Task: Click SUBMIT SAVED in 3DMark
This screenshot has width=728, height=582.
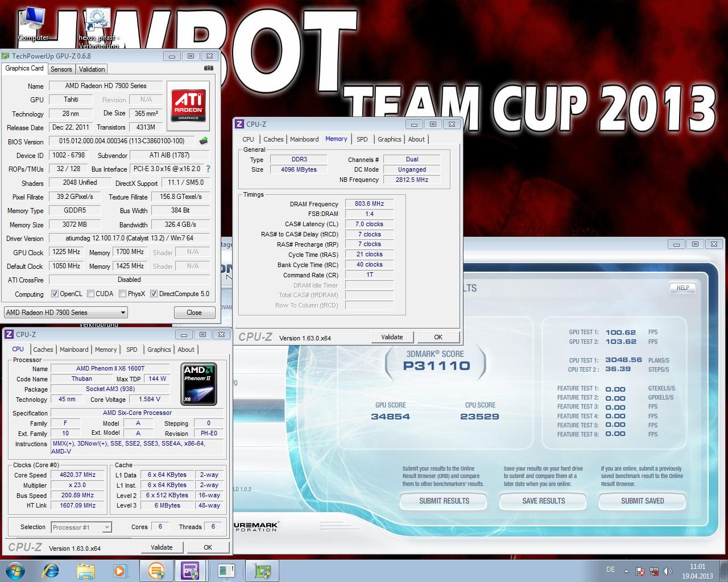Action: pyautogui.click(x=642, y=501)
